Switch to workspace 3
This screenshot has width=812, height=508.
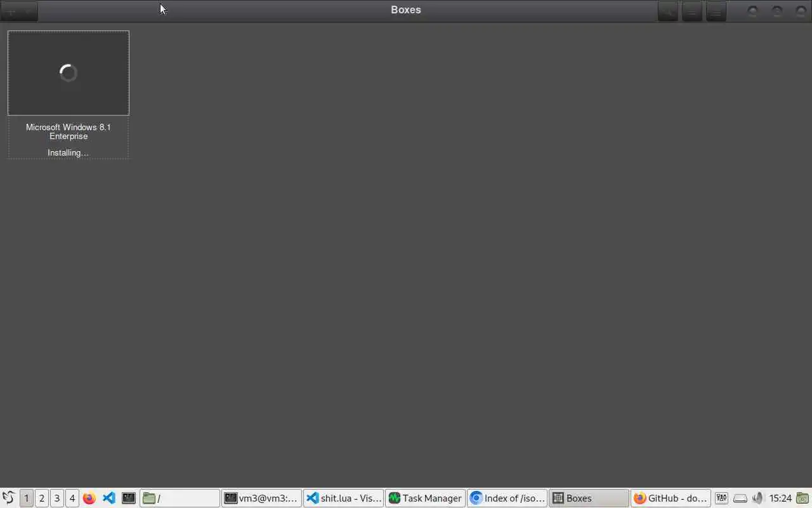point(57,498)
